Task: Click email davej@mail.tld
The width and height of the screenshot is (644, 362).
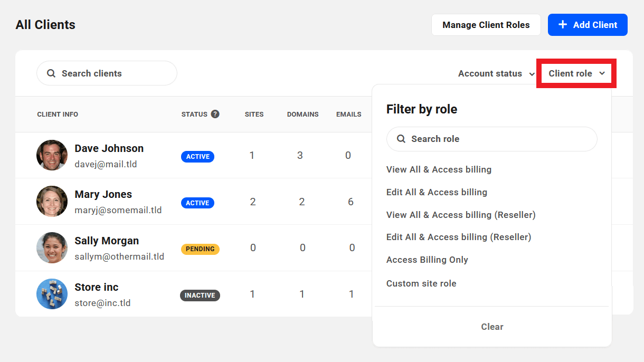Action: tap(106, 164)
